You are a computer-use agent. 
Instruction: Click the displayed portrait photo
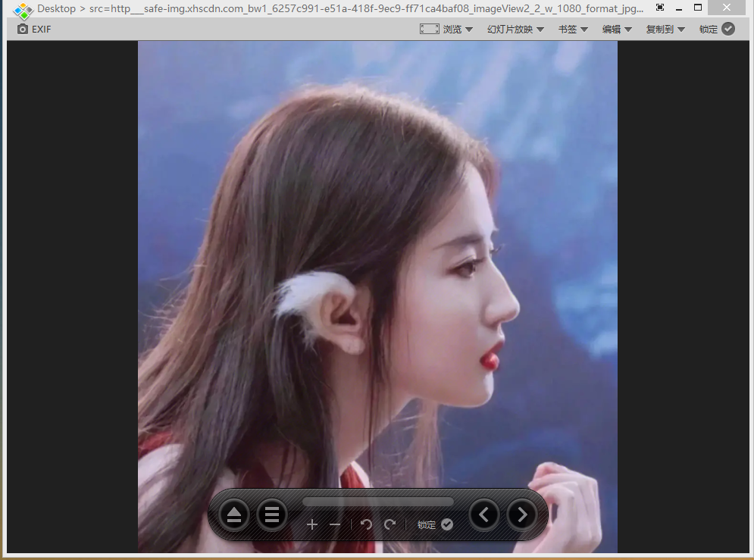[x=377, y=296]
